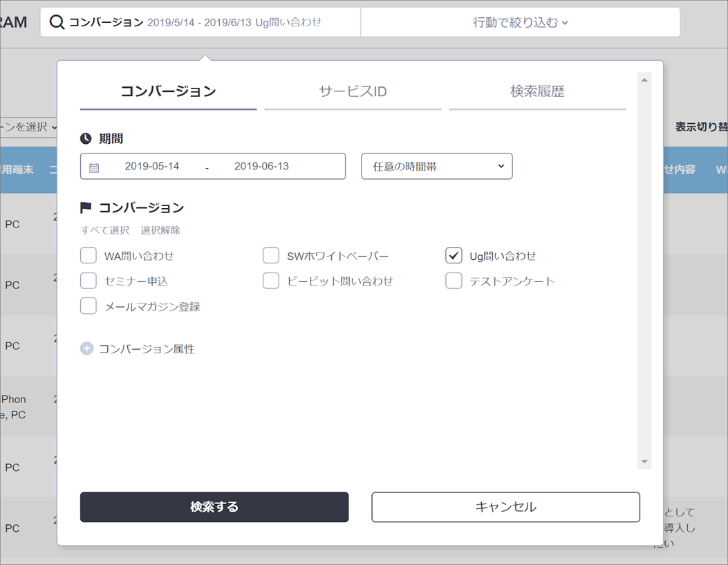The height and width of the screenshot is (565, 728).
Task: Click the calendar icon in date field
Action: 94,167
